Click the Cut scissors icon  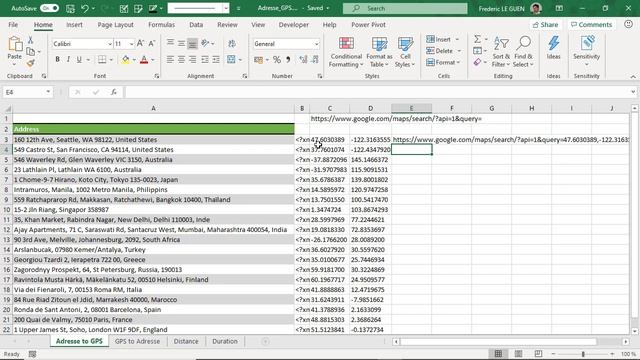(30, 40)
